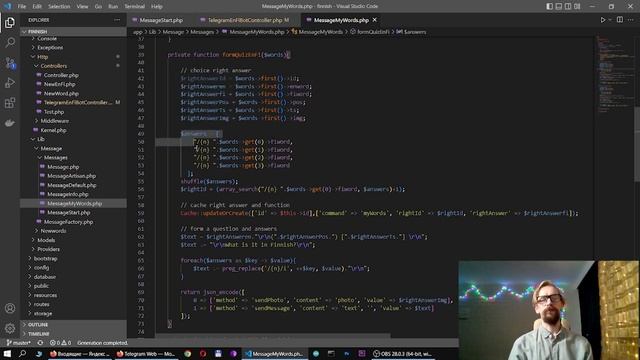Screen dimensions: 640x360
Task: Click the editor horizontal scrollbar
Action: [273, 336]
